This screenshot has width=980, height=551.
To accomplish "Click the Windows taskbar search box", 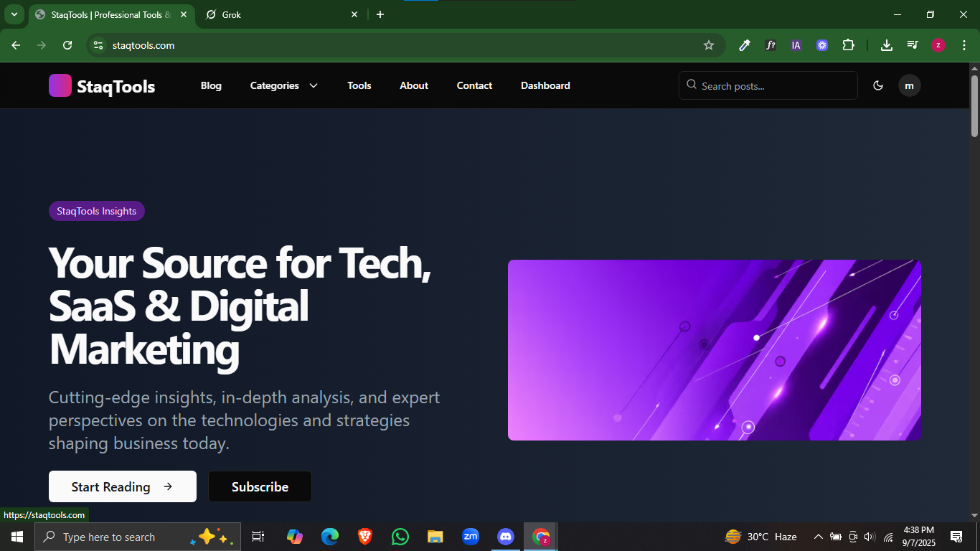I will 138,537.
